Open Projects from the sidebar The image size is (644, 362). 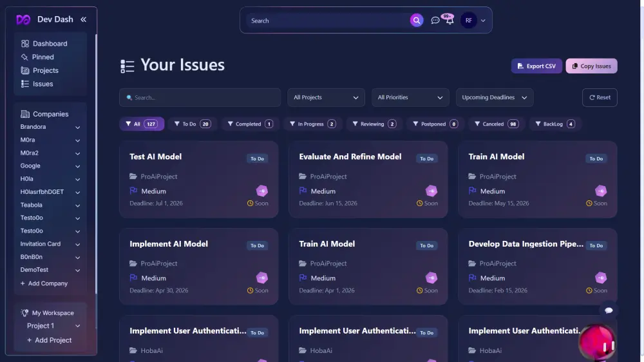pos(45,71)
